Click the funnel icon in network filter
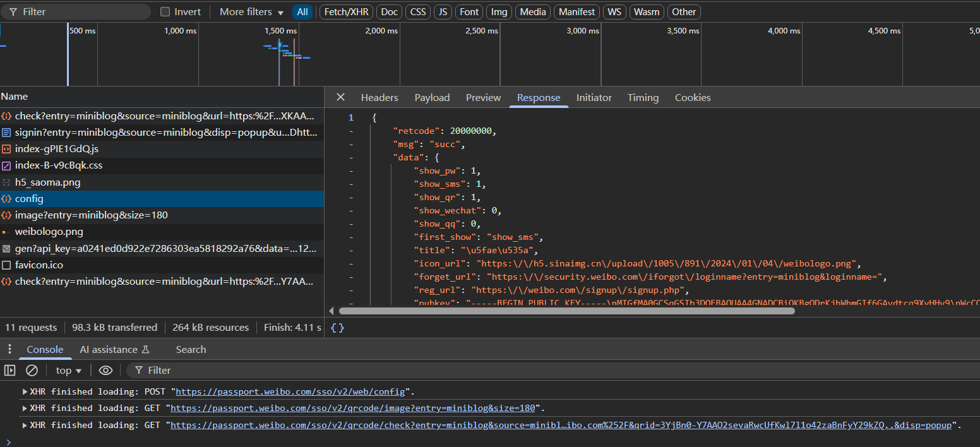Image resolution: width=980 pixels, height=447 pixels. [x=12, y=12]
